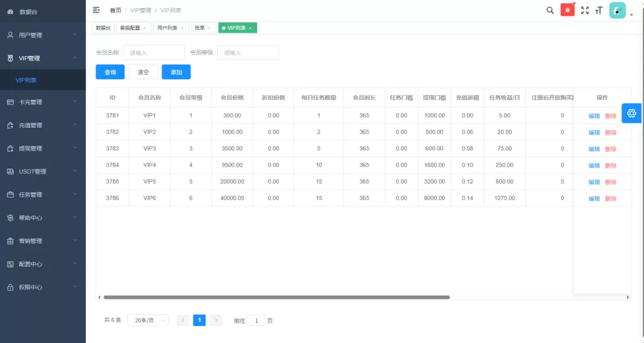Screen dimensions: 644x343
Task: Click the user avatar icon
Action: click(x=618, y=10)
